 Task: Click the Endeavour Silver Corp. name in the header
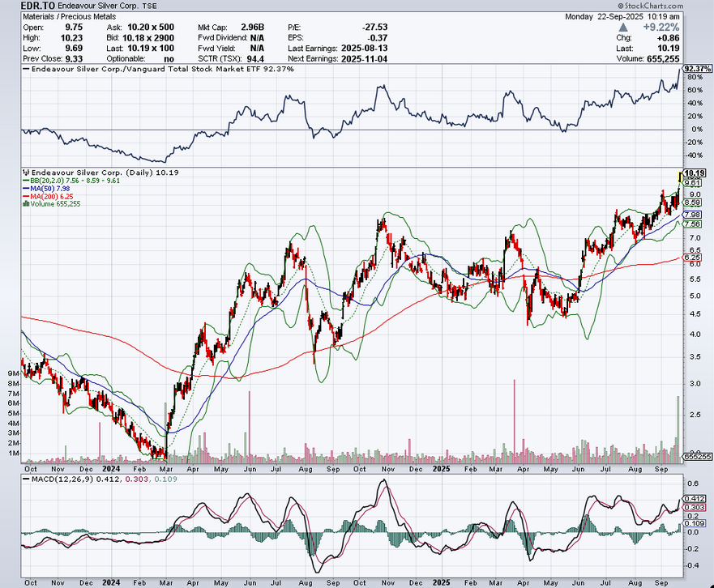click(96, 6)
